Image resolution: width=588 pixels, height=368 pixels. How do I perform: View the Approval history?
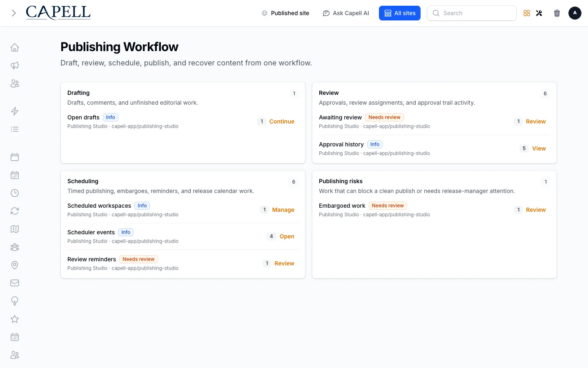pos(539,148)
